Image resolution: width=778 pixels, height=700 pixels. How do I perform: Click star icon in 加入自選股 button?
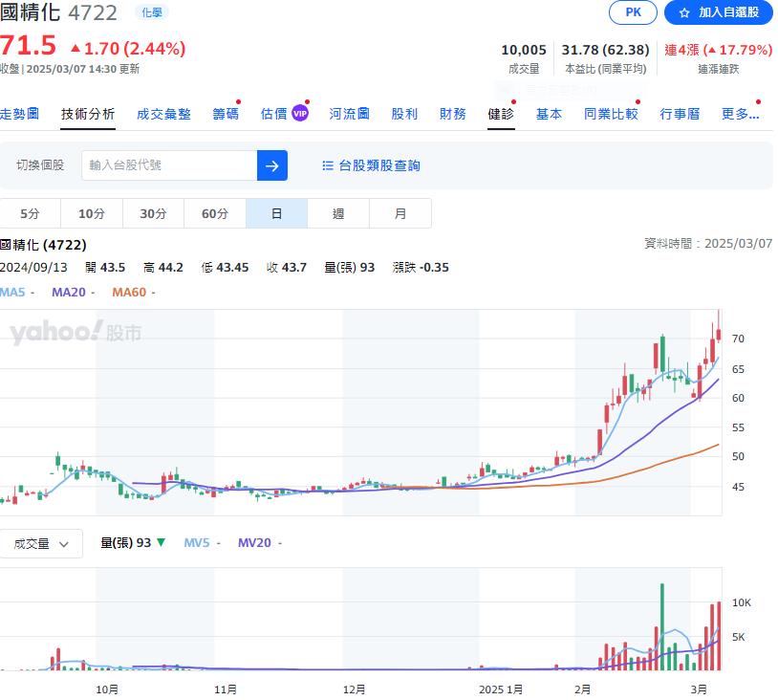684,12
